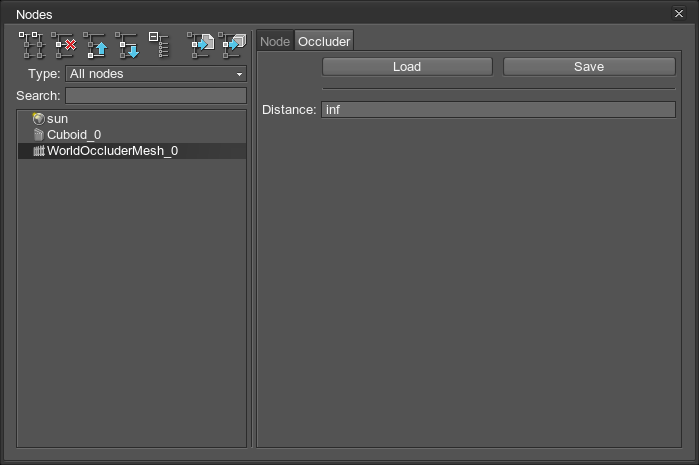Image resolution: width=699 pixels, height=465 pixels.
Task: Close the Nodes window
Action: pos(679,14)
